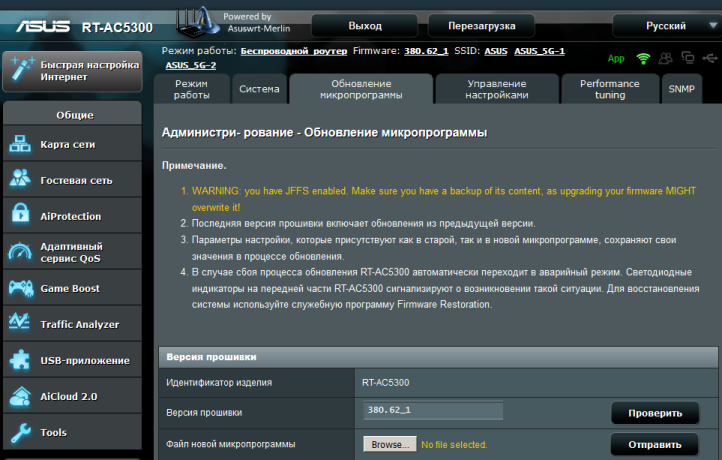Click the network copy status icon

point(687,58)
